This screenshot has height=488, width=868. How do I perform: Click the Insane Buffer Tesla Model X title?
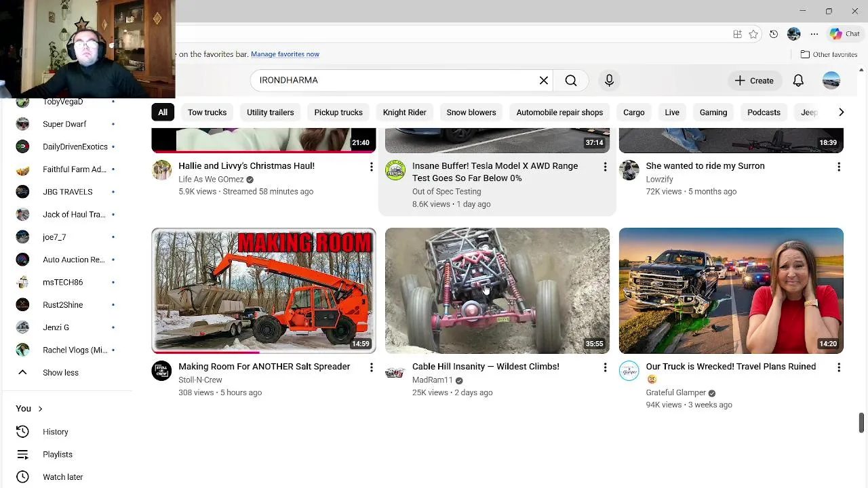[495, 172]
